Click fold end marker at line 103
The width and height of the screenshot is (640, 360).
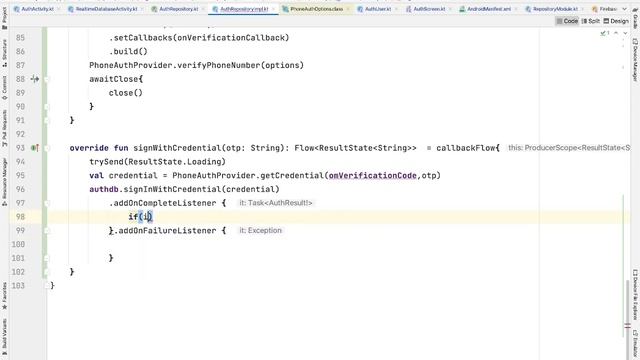pyautogui.click(x=47, y=286)
